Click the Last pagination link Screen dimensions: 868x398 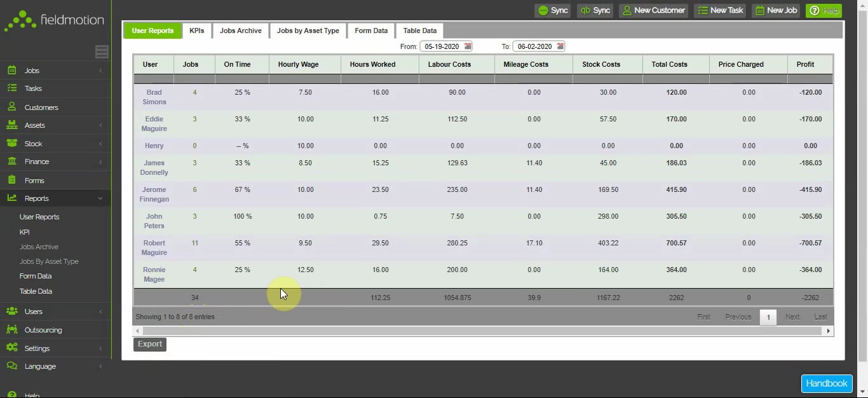tap(821, 317)
